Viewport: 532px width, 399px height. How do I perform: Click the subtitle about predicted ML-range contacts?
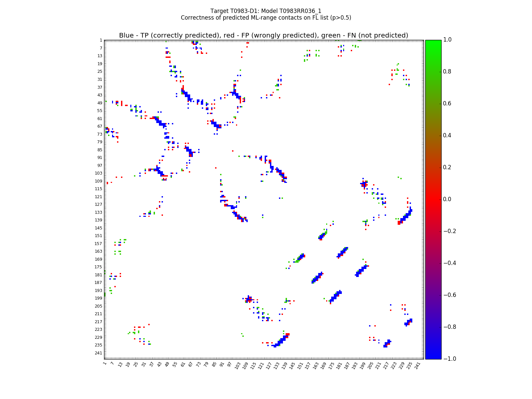click(266, 18)
